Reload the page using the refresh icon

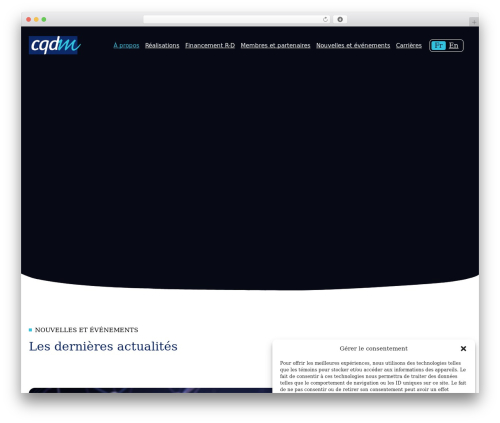pos(325,20)
